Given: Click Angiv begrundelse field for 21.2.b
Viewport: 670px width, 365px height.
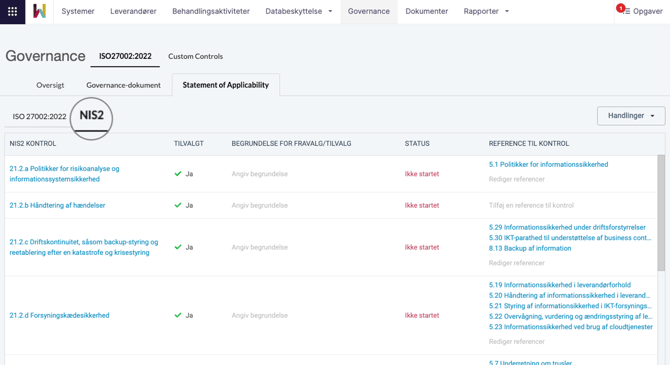Looking at the screenshot, I should (x=260, y=205).
